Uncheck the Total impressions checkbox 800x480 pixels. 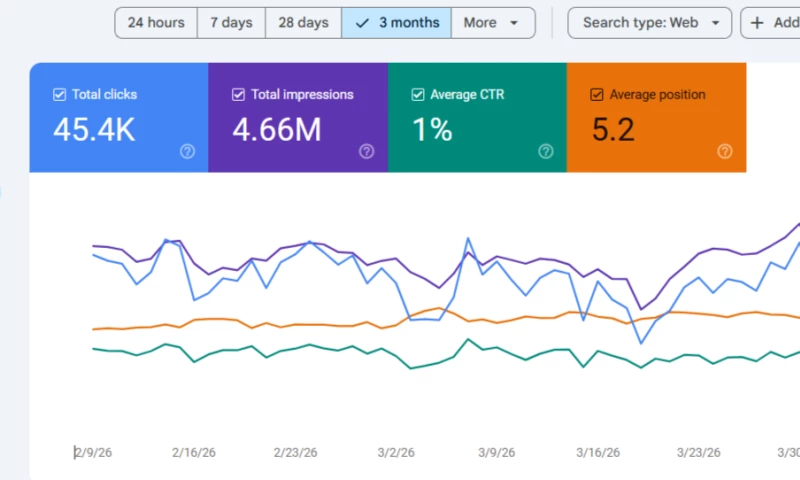tap(238, 95)
